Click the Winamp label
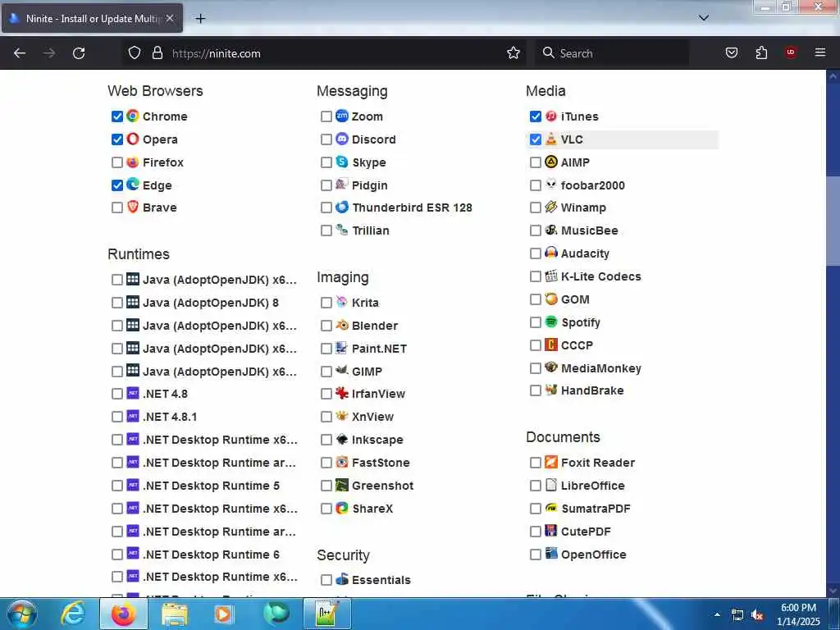 pos(583,208)
